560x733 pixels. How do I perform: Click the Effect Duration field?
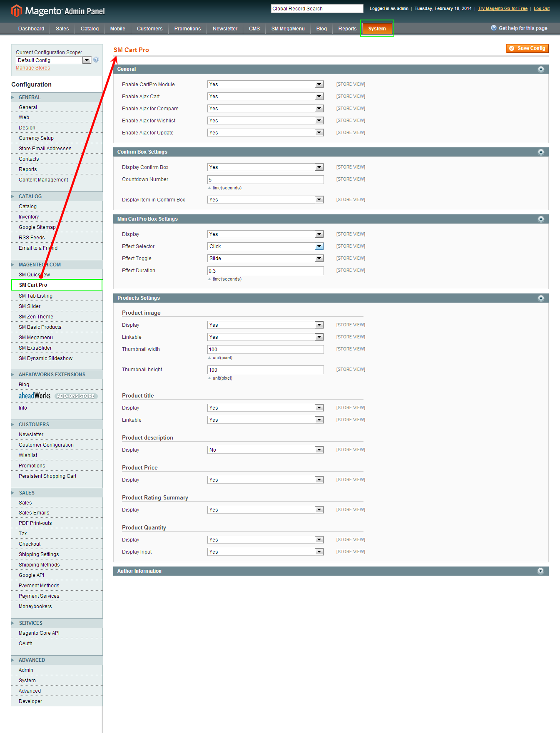click(265, 271)
